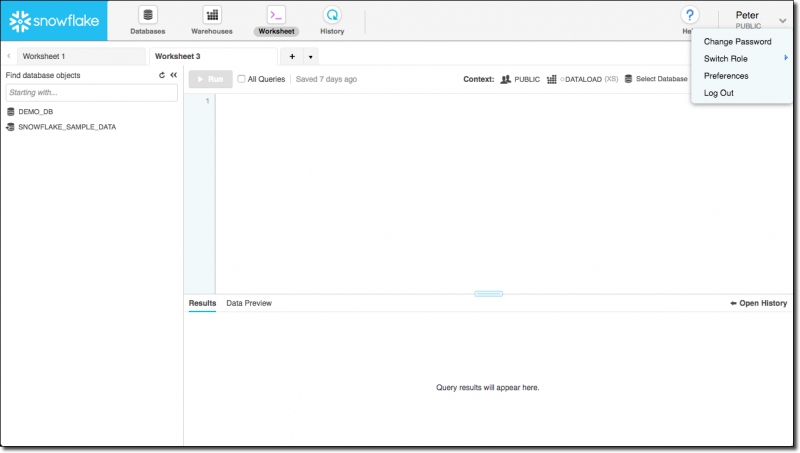Click the SNOWFLAKE_SAMPLE_DATA database icon

(10, 127)
